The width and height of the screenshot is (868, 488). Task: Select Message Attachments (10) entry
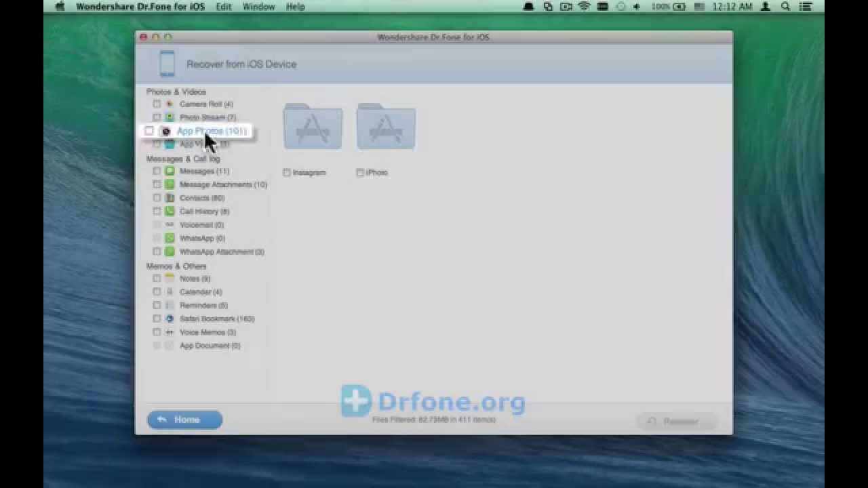click(223, 184)
